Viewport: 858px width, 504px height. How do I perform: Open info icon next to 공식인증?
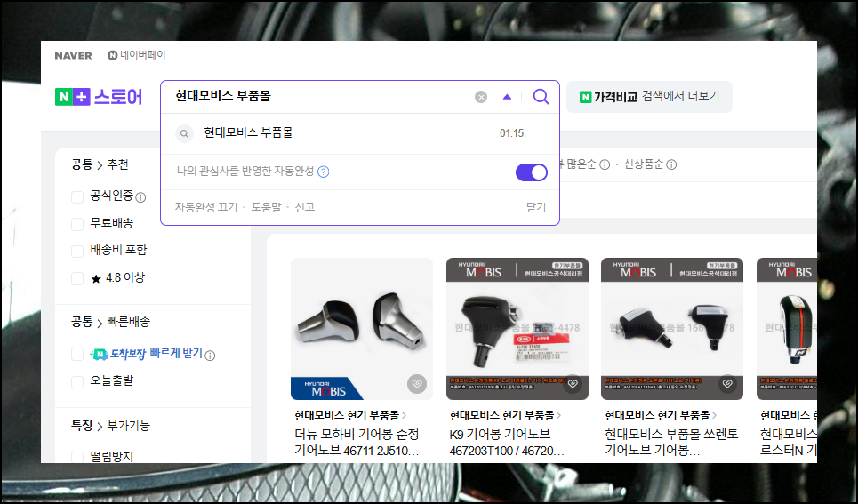[140, 197]
